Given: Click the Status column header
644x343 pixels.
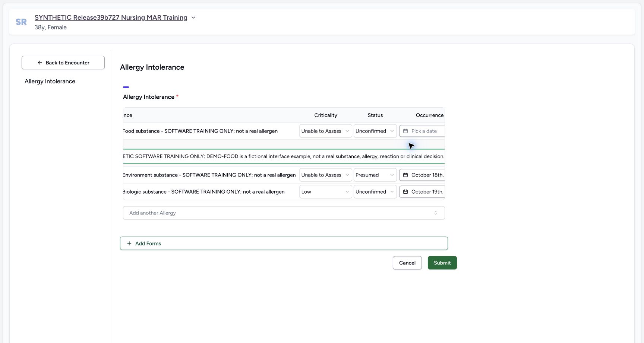Looking at the screenshot, I should (x=375, y=115).
